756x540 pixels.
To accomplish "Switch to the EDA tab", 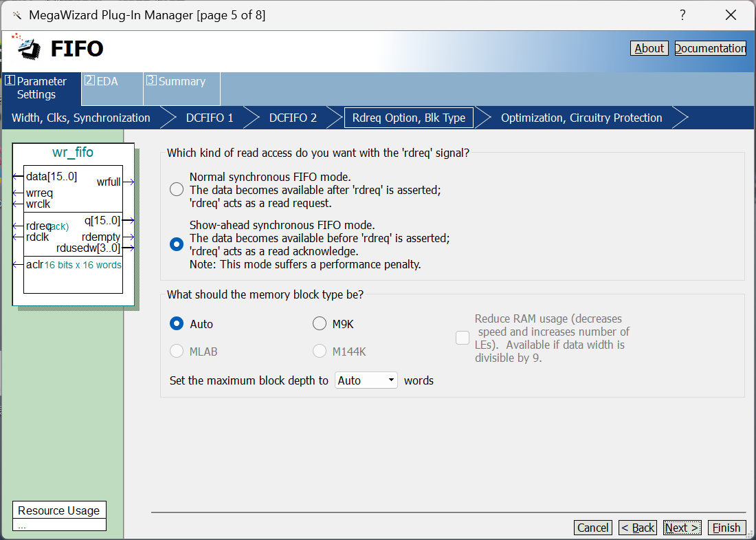I will tap(112, 88).
